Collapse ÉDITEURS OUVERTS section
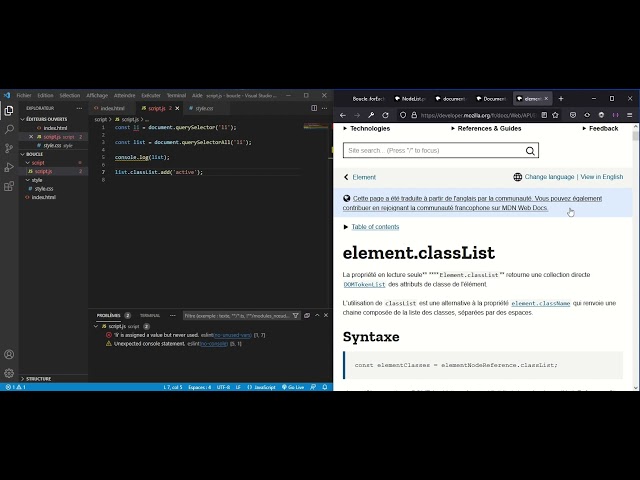The width and height of the screenshot is (640, 480). point(43,119)
